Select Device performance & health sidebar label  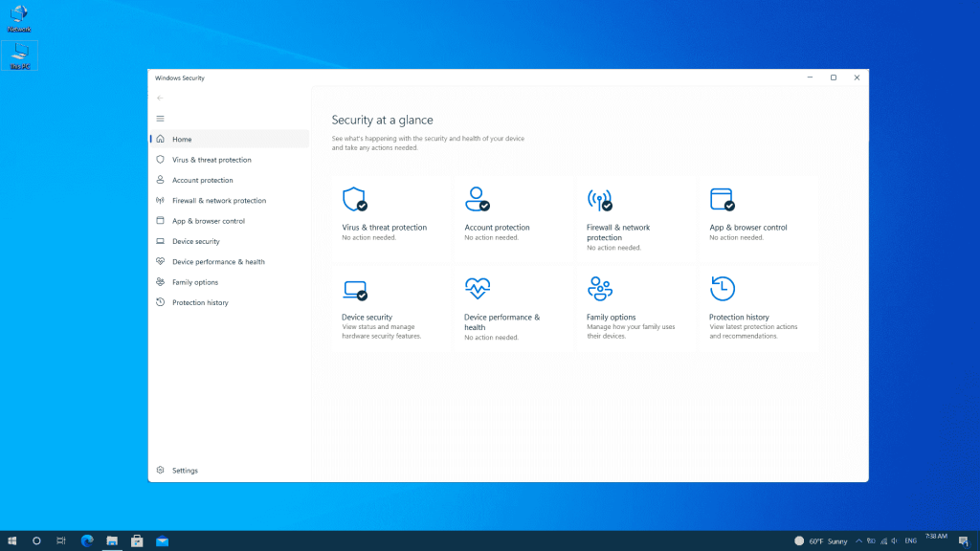(x=218, y=262)
